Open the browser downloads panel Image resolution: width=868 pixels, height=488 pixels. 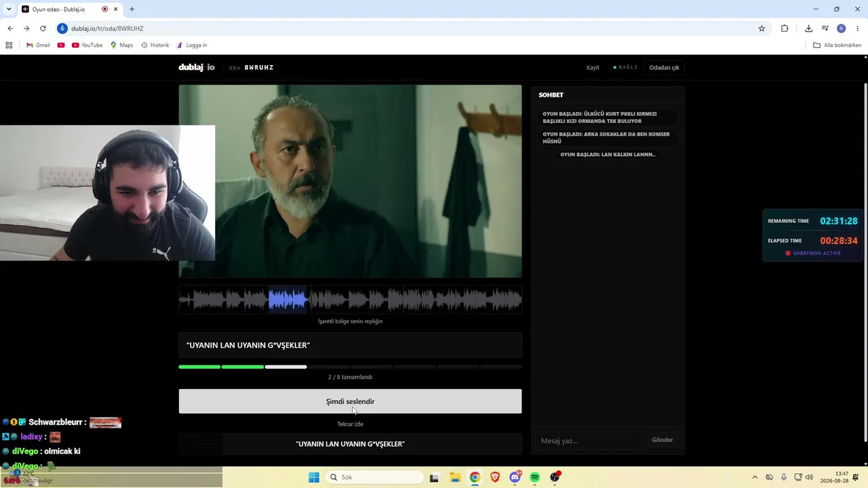808,28
